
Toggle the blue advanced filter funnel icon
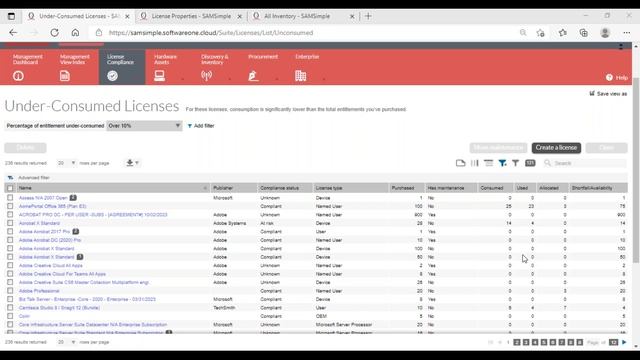(502, 163)
